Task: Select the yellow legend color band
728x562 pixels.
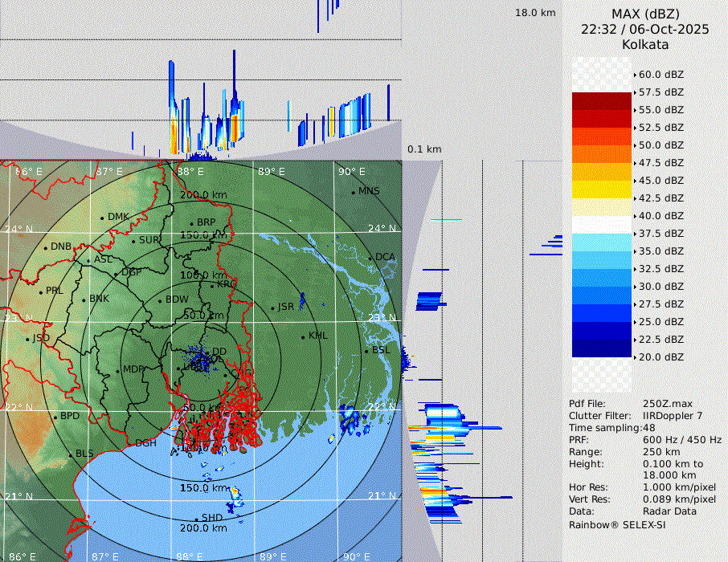Action: 601,189
